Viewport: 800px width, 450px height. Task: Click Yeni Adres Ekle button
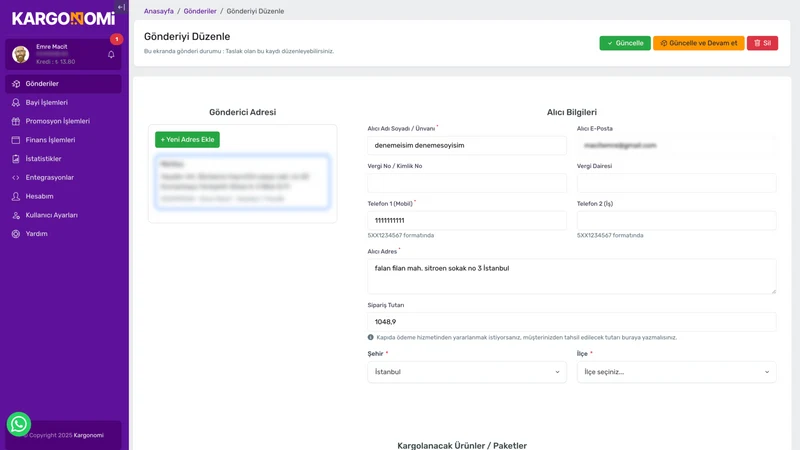pos(187,139)
